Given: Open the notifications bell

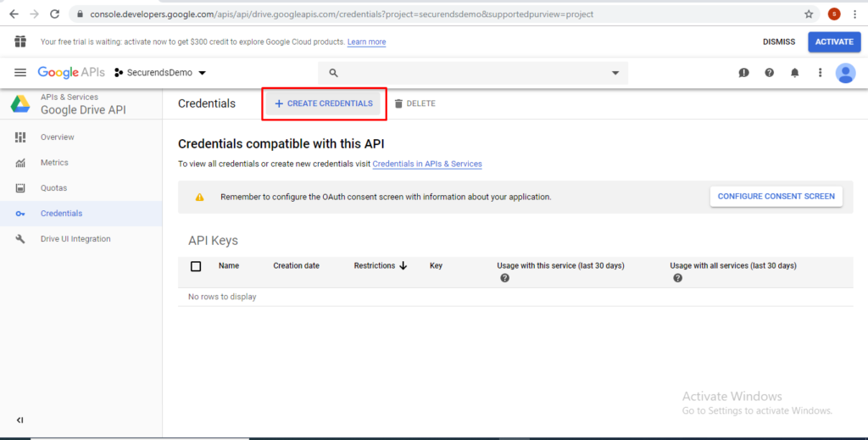Looking at the screenshot, I should (795, 73).
